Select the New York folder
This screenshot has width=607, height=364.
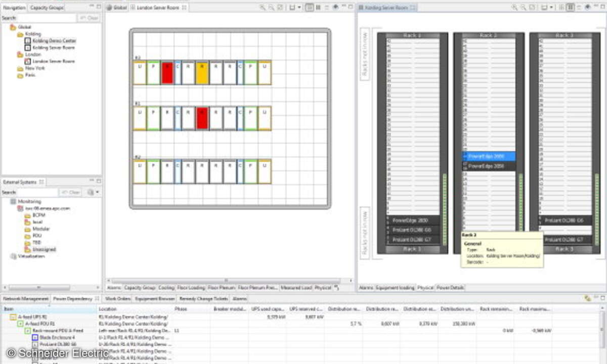pyautogui.click(x=31, y=68)
